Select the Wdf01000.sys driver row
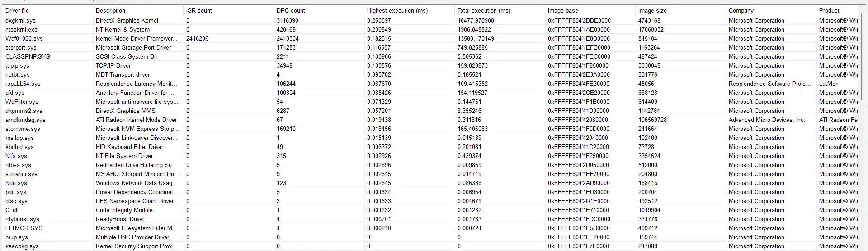 [430, 38]
